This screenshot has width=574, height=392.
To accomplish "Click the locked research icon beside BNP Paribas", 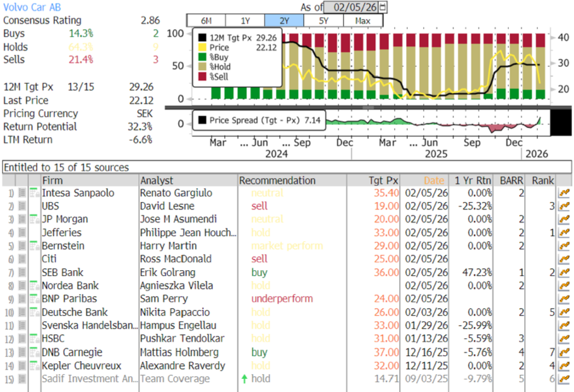I will (x=33, y=299).
